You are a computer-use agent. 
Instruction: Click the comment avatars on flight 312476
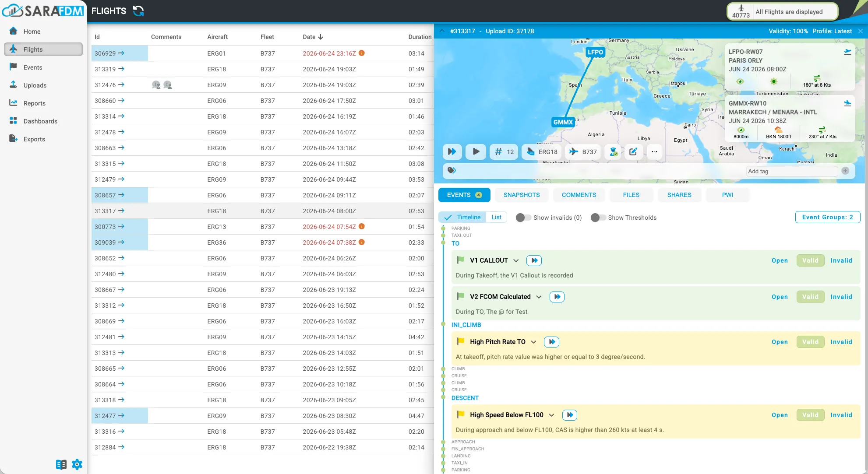[162, 85]
